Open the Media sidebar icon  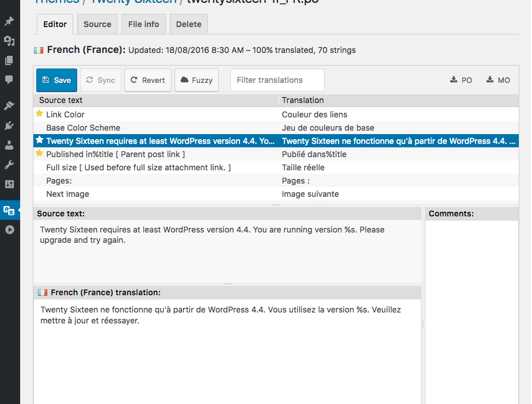coord(9,41)
